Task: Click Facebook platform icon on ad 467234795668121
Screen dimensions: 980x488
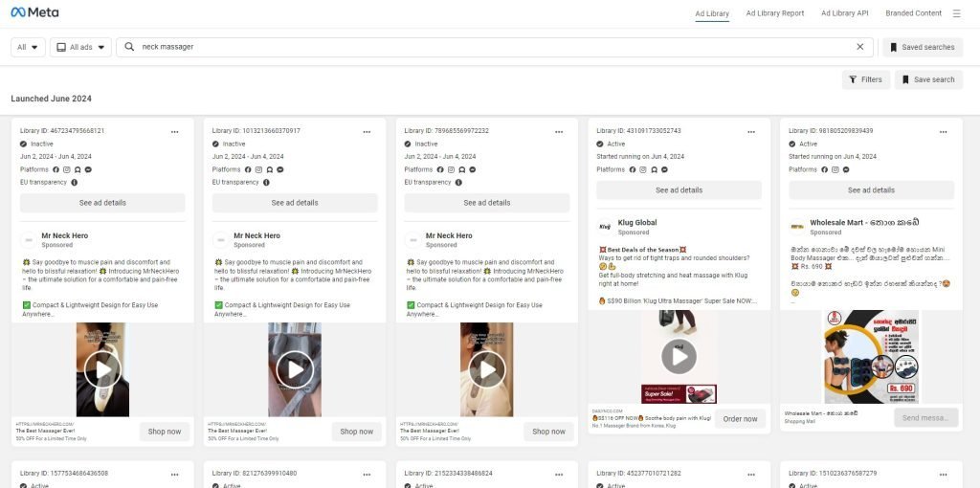Action: pyautogui.click(x=56, y=169)
